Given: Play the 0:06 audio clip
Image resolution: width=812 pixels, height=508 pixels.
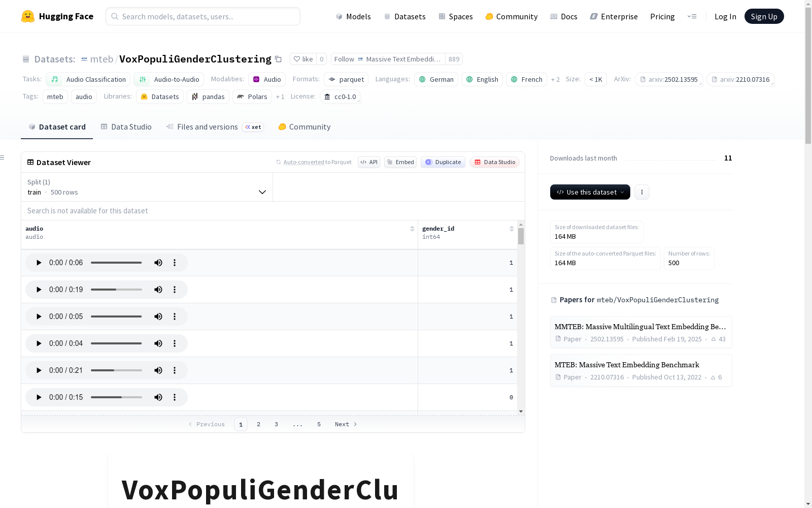Looking at the screenshot, I should 39,263.
